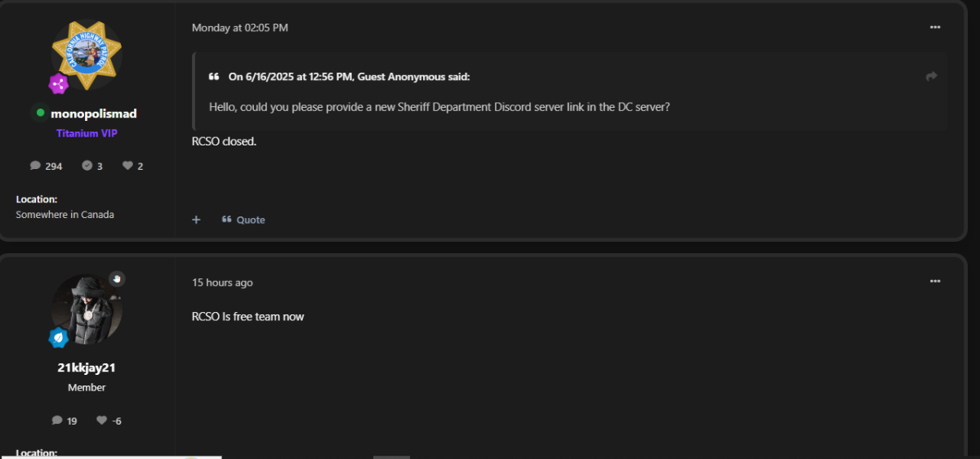The height and width of the screenshot is (459, 980).
Task: Click the post count icon showing 294
Action: (35, 165)
